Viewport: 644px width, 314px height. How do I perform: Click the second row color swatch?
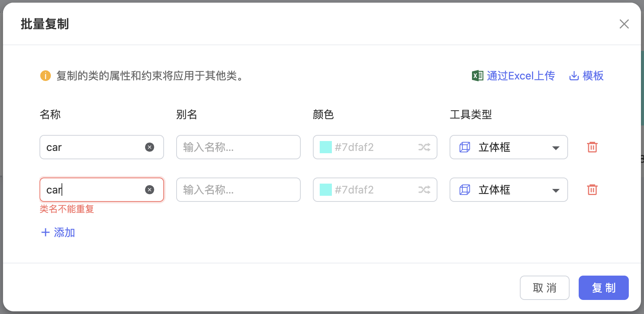(326, 190)
